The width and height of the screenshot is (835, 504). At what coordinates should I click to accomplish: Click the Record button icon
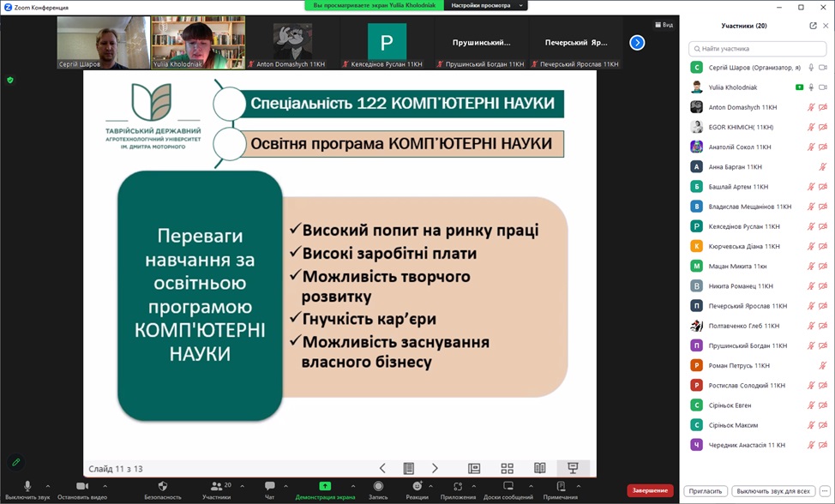tap(378, 485)
